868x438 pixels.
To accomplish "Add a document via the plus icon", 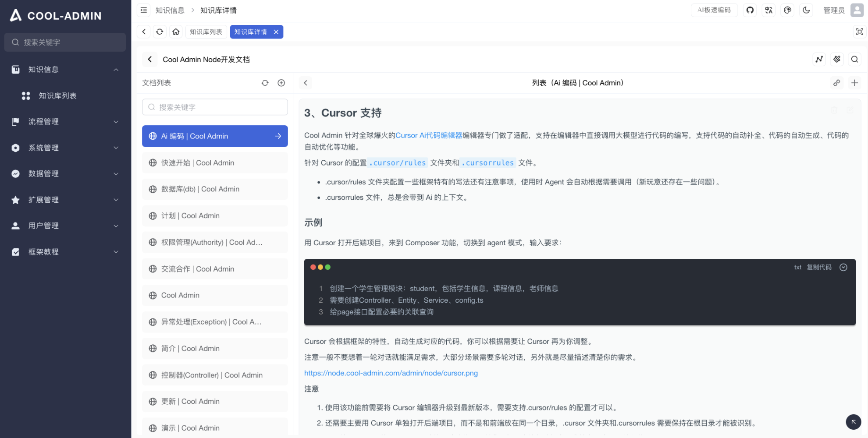I will (281, 82).
